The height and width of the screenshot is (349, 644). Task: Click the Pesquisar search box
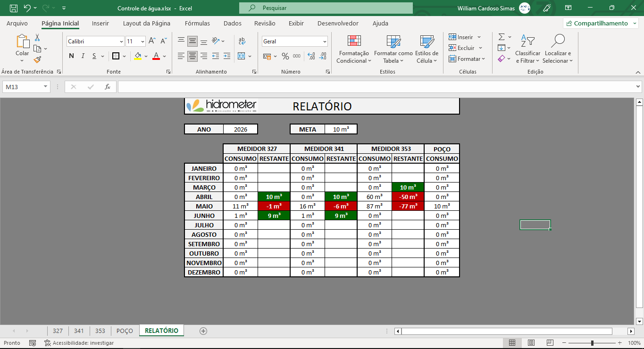(326, 8)
